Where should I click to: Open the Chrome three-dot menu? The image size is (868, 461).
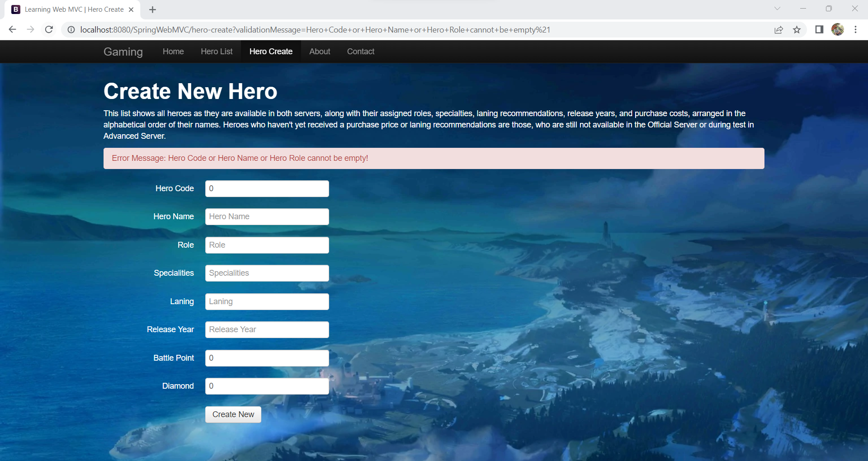[x=855, y=29]
